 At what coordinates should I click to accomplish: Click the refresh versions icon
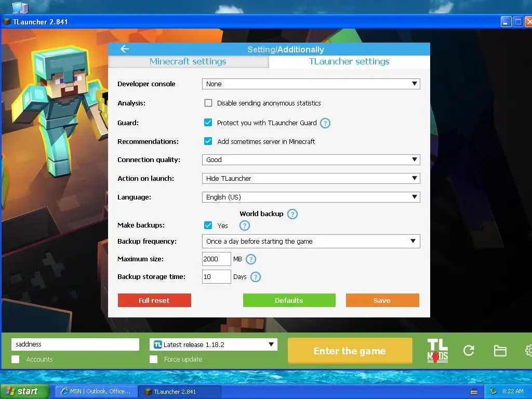click(469, 351)
